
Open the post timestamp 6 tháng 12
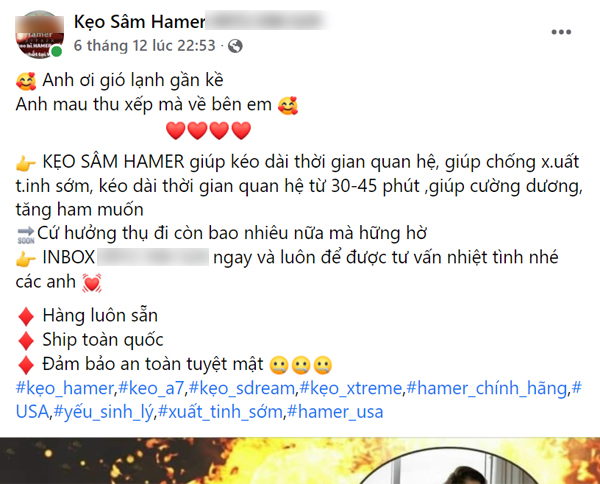(145, 46)
